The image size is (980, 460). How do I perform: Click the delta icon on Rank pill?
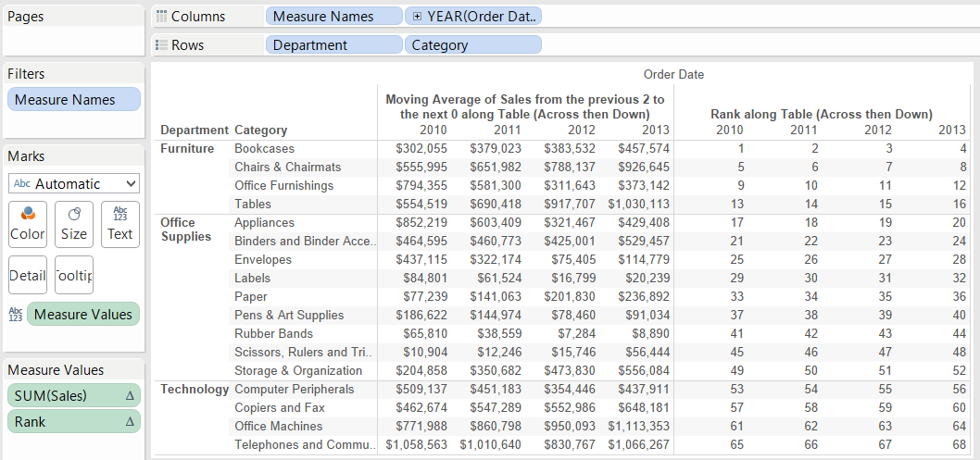click(x=130, y=422)
